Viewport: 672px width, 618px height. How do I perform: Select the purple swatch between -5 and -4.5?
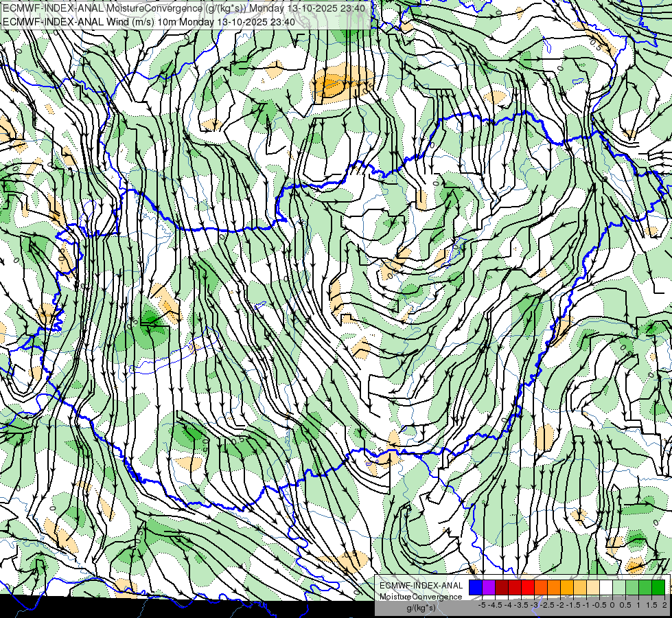[x=489, y=588]
